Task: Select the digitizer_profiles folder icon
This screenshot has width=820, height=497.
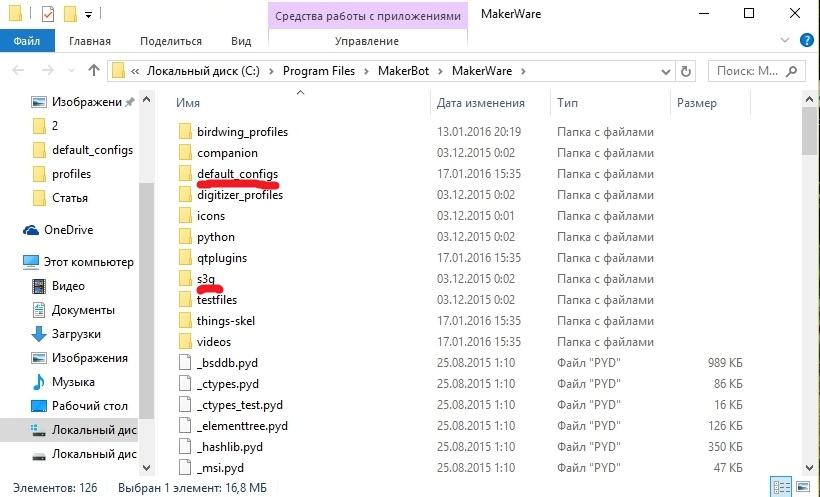Action: [x=185, y=195]
